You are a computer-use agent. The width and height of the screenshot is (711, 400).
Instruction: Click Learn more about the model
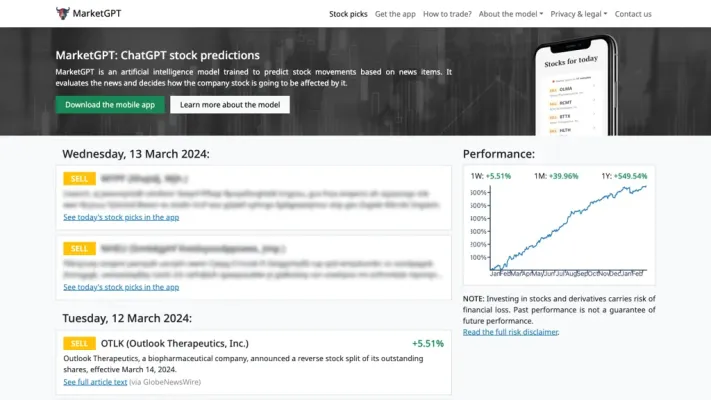[x=230, y=104]
